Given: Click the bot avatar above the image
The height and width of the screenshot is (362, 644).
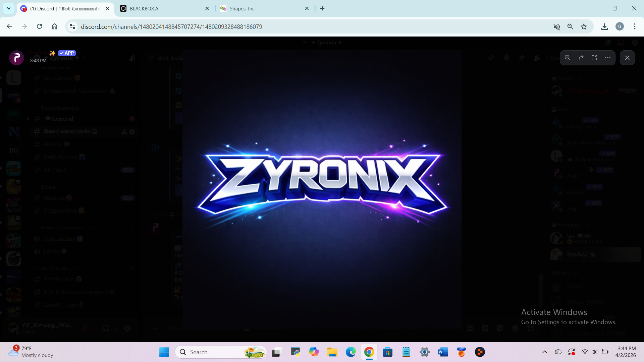Looking at the screenshot, I should pyautogui.click(x=16, y=58).
